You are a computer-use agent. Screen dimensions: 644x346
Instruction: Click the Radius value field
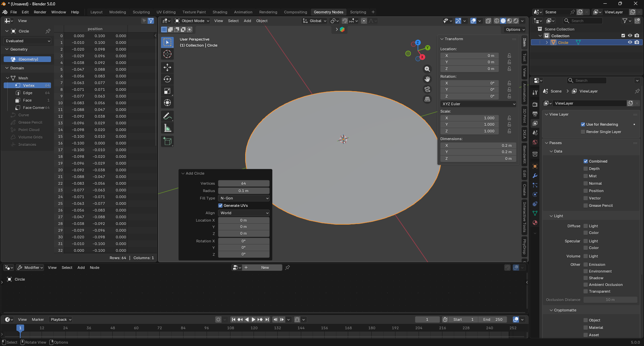click(244, 191)
